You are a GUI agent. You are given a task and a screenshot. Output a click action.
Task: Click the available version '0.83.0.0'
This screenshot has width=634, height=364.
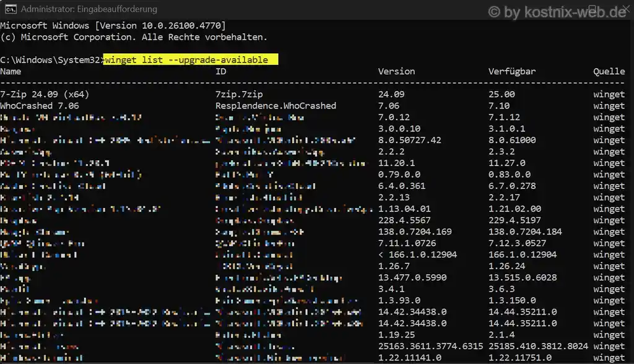pos(510,175)
